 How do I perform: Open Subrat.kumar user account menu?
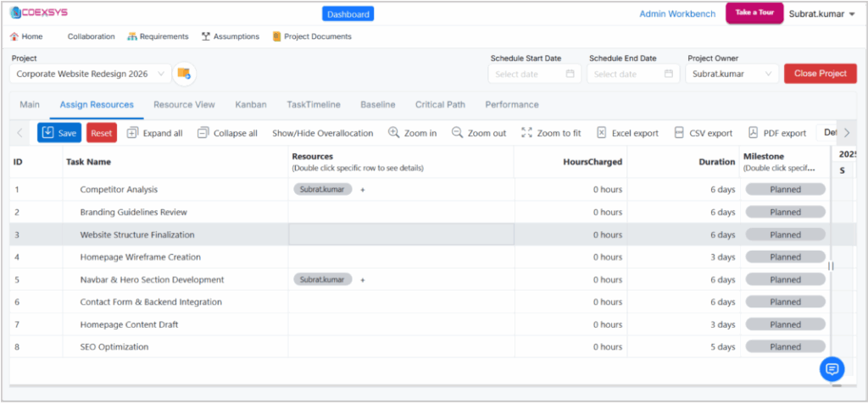[x=822, y=14]
